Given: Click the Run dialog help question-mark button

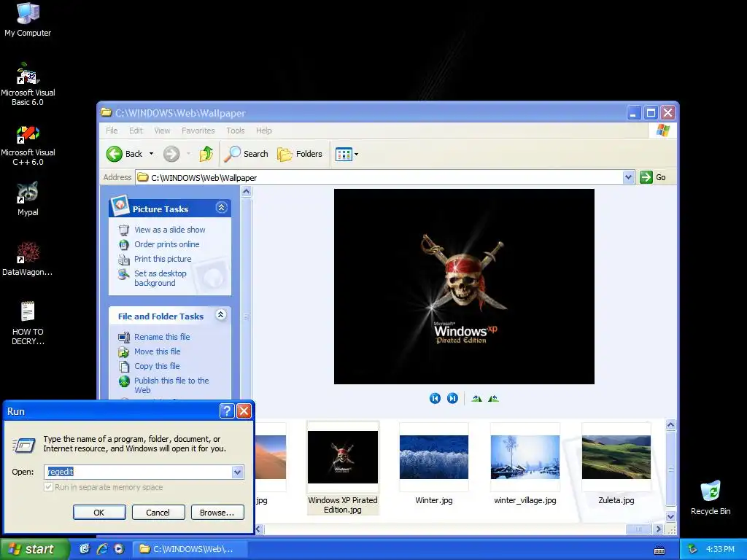Looking at the screenshot, I should [x=228, y=411].
